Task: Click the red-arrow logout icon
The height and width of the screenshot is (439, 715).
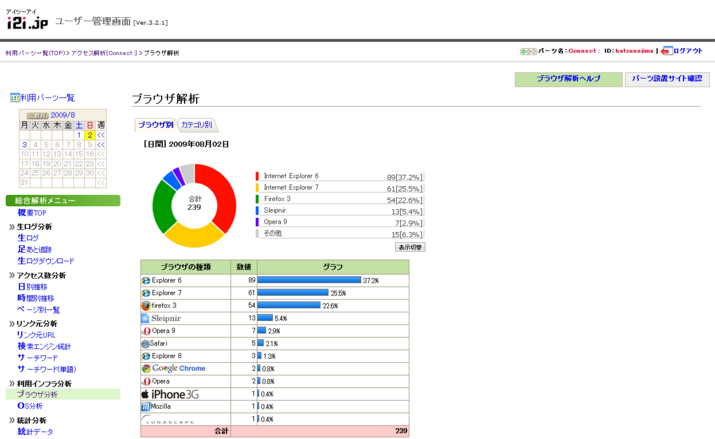Action: coord(666,51)
